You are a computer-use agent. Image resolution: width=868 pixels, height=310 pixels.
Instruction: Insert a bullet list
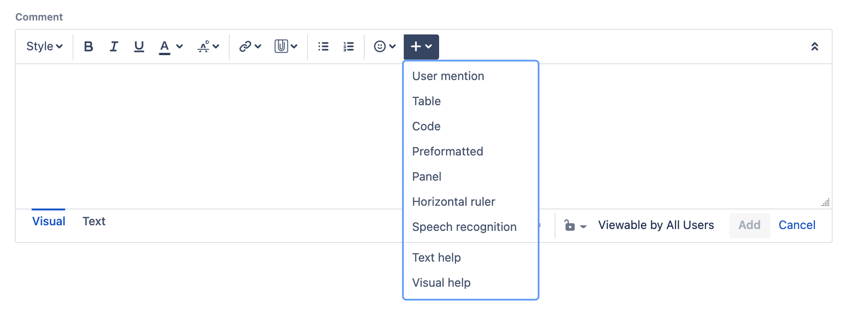[x=323, y=47]
